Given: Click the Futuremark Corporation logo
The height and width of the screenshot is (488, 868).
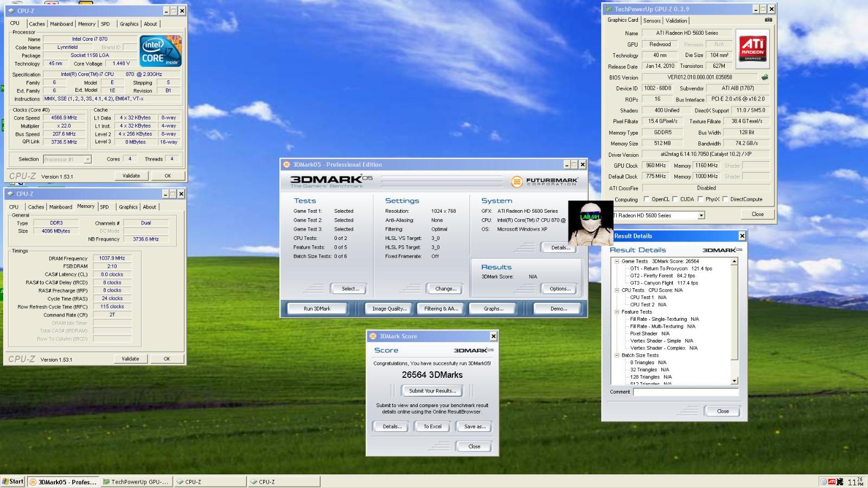Looking at the screenshot, I should click(x=545, y=182).
